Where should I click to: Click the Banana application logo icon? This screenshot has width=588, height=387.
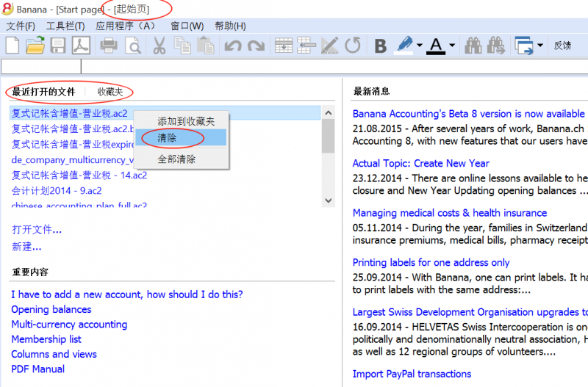point(7,9)
